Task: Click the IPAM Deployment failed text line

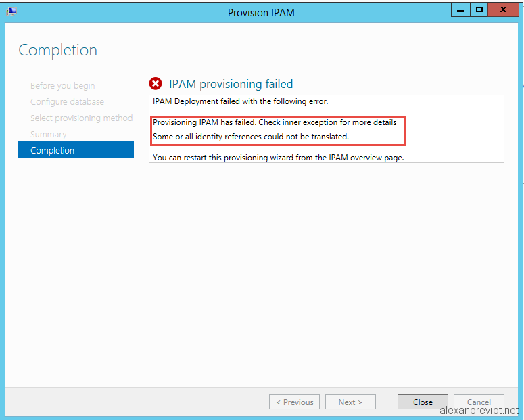Action: tap(240, 101)
